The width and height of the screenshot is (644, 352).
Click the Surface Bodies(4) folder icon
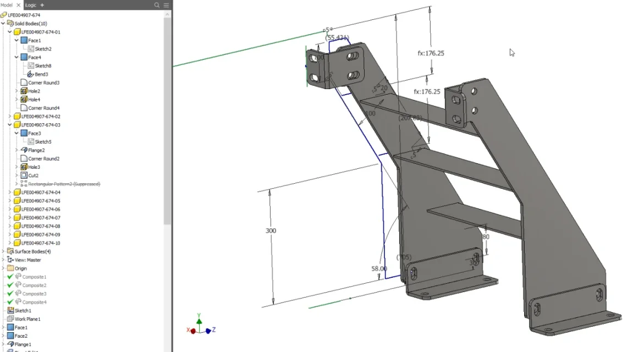point(10,251)
